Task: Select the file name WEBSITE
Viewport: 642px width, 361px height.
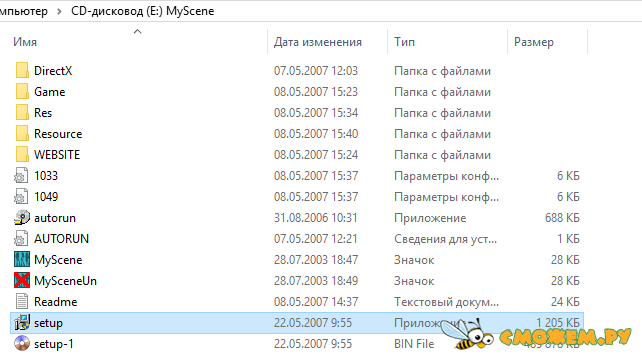Action: click(57, 155)
